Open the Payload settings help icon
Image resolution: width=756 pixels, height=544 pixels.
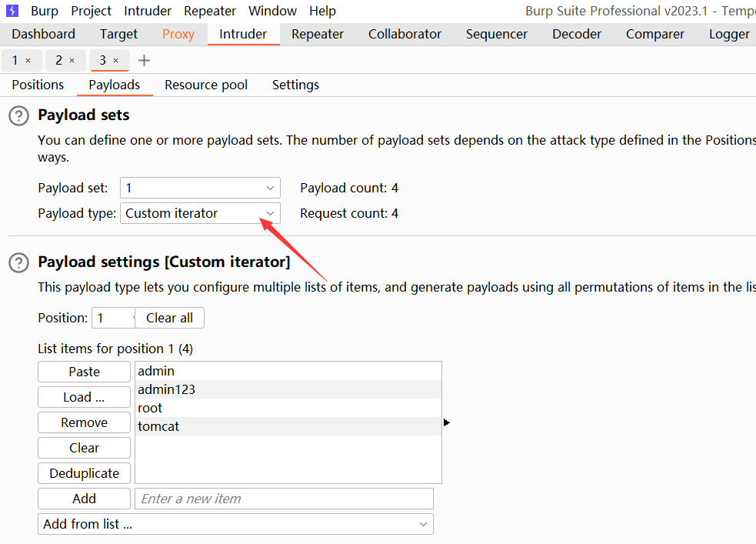tap(18, 262)
